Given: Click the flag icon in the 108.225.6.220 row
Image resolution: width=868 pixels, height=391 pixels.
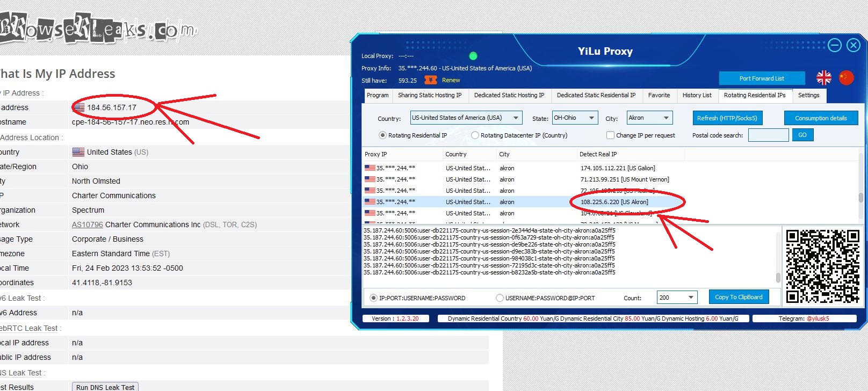Looking at the screenshot, I should pyautogui.click(x=370, y=201).
